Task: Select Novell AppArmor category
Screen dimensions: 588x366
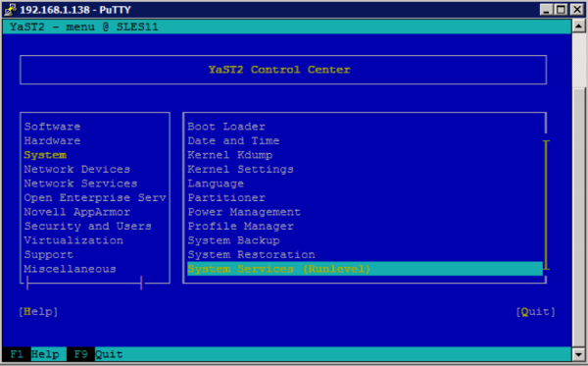Action: pos(76,212)
